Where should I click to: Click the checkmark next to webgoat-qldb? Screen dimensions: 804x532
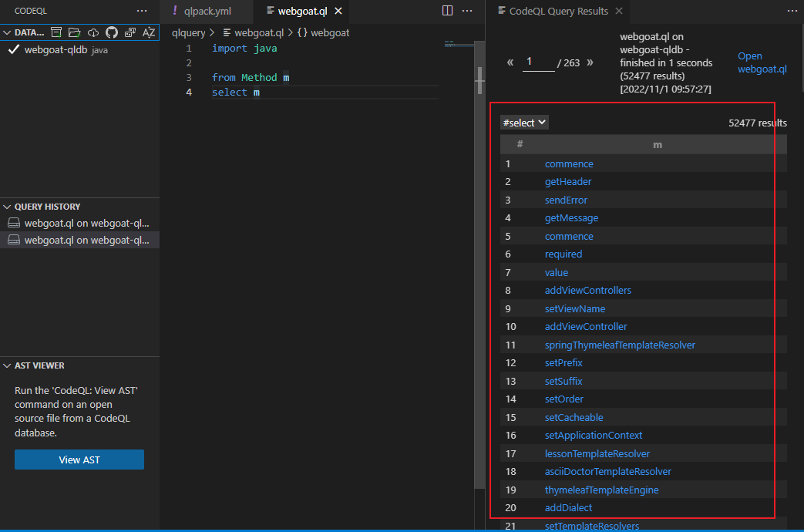(x=14, y=50)
